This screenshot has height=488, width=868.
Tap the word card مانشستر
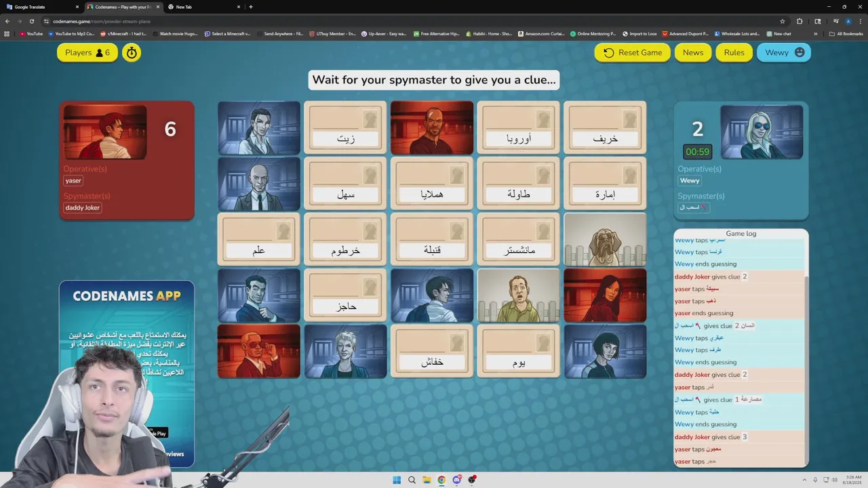coord(519,239)
